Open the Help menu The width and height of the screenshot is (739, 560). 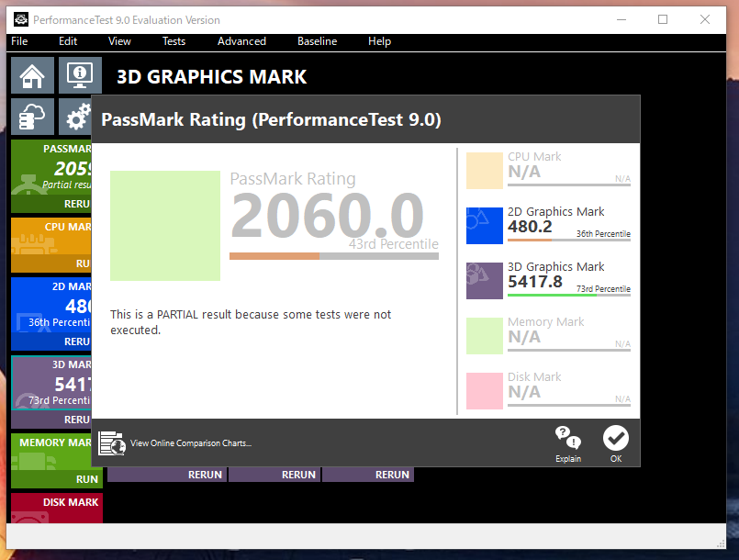tap(379, 41)
